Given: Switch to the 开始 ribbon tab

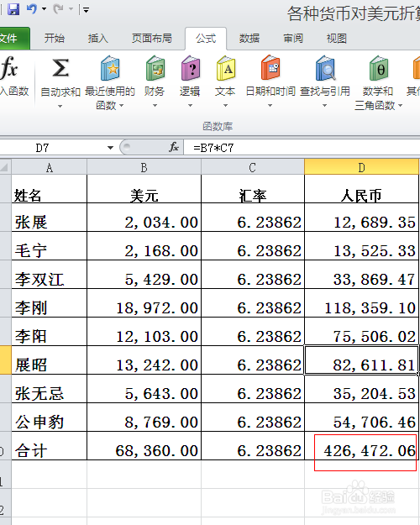Looking at the screenshot, I should [55, 38].
